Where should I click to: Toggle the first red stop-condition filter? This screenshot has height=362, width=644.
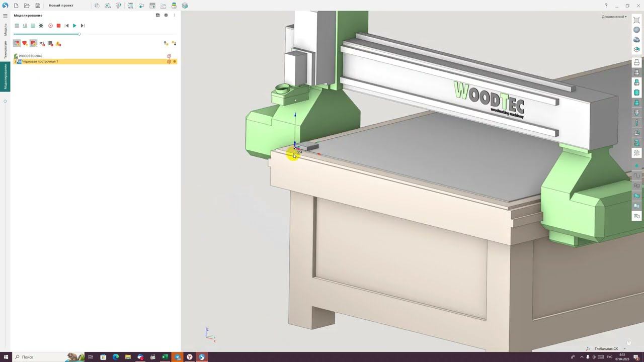click(x=17, y=43)
